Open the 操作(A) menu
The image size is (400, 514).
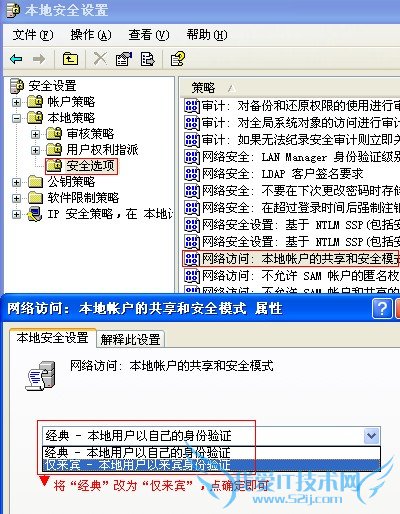91,35
